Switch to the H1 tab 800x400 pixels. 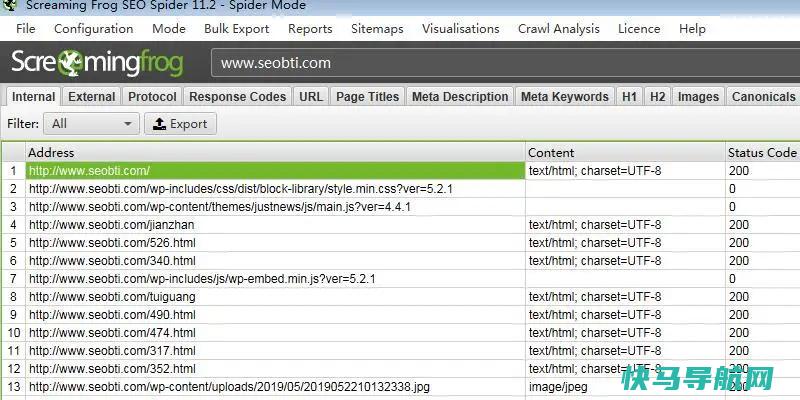(629, 96)
